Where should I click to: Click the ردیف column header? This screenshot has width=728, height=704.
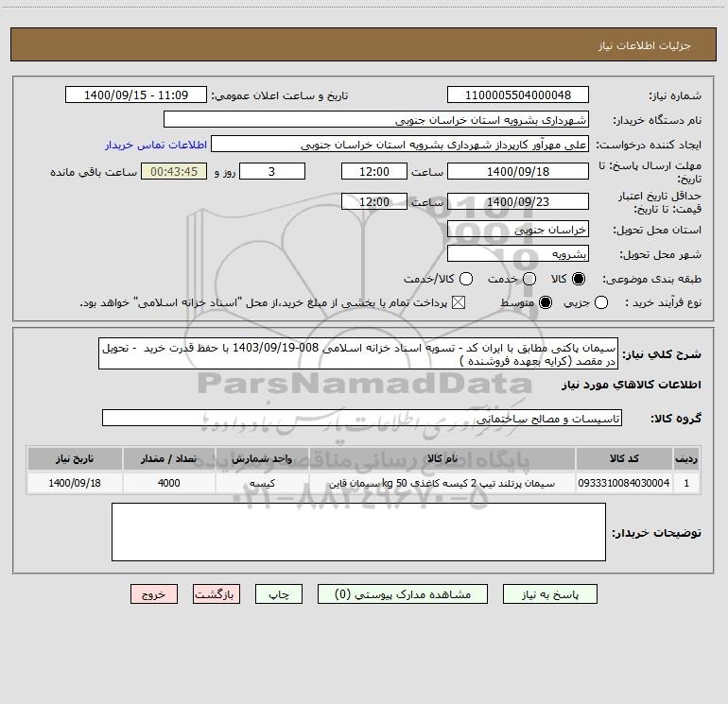pyautogui.click(x=686, y=458)
